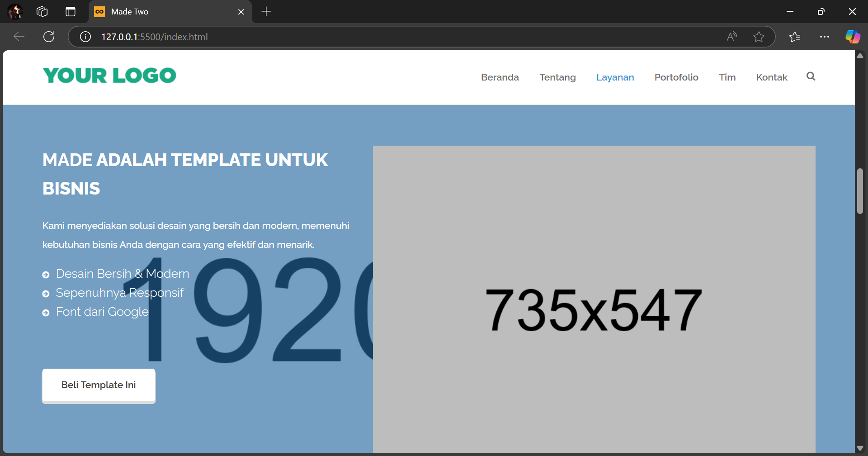Screen dimensions: 868x456
Task: Open the Portofolio nav link
Action: [676, 77]
